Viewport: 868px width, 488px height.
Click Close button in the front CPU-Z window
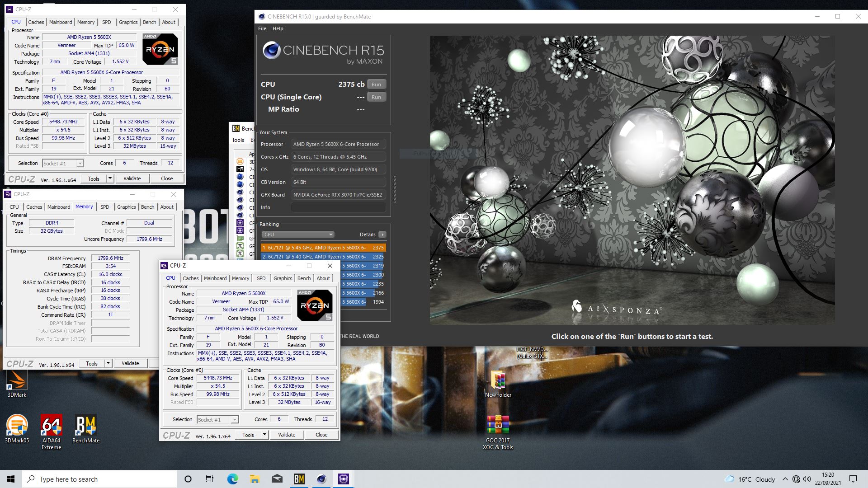pos(321,435)
